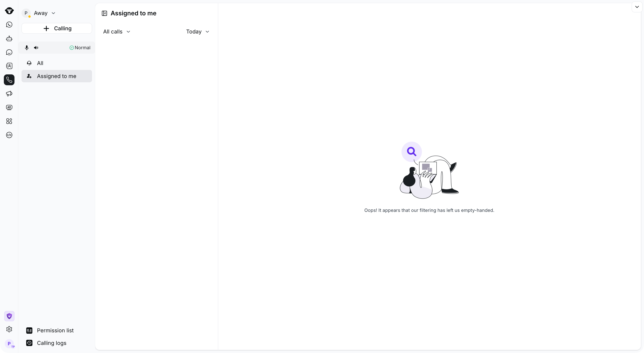The image size is (644, 353).
Task: Open the apps grid integrations icon
Action: coord(9,121)
